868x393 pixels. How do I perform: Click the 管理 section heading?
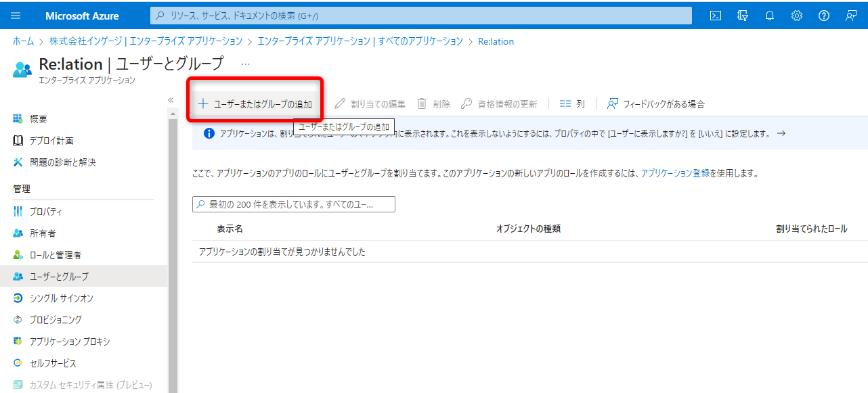[x=22, y=189]
